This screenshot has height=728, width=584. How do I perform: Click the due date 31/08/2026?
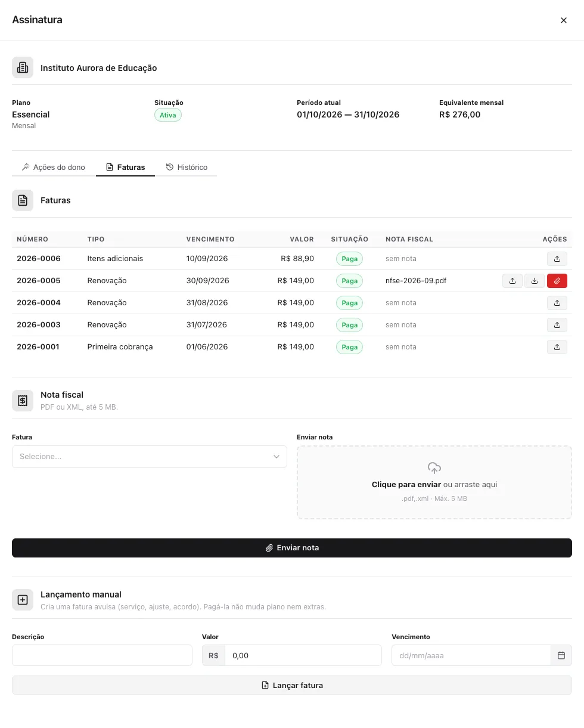[x=207, y=303]
